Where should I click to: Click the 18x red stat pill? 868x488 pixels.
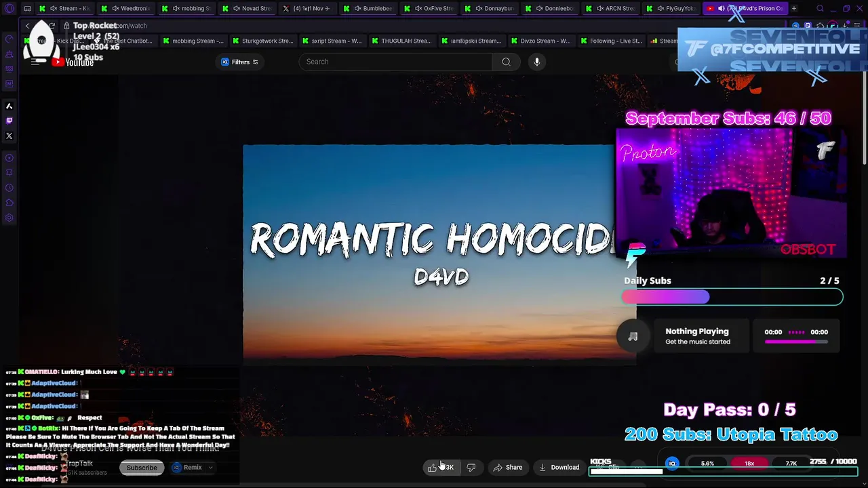coord(749,464)
